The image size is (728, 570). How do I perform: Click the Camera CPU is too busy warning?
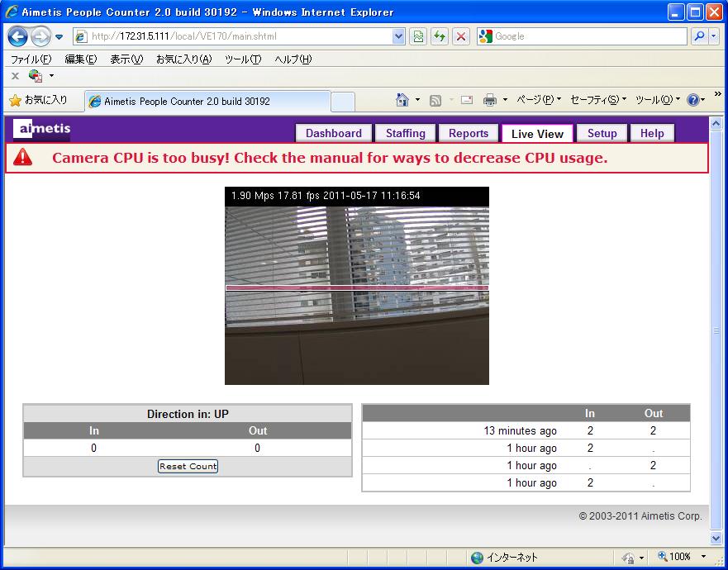330,158
